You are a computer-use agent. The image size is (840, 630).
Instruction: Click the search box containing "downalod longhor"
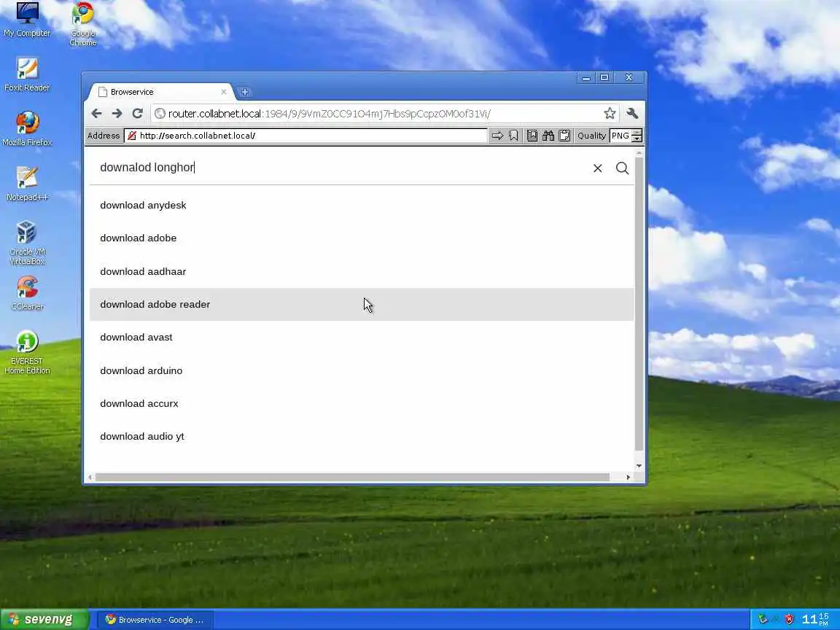point(343,168)
